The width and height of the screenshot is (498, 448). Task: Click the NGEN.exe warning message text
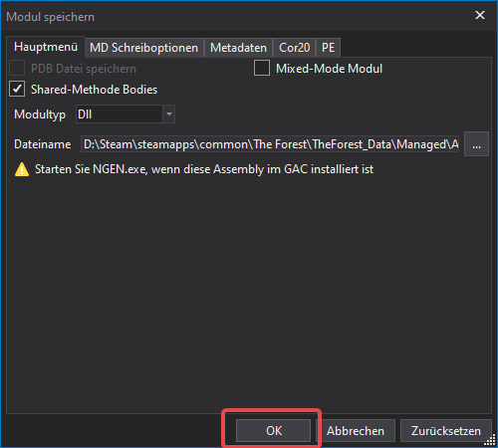point(204,169)
